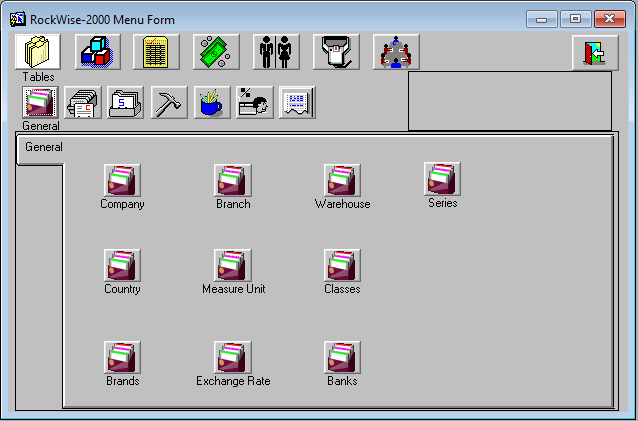Click the Tables label under the folder icon

38,77
